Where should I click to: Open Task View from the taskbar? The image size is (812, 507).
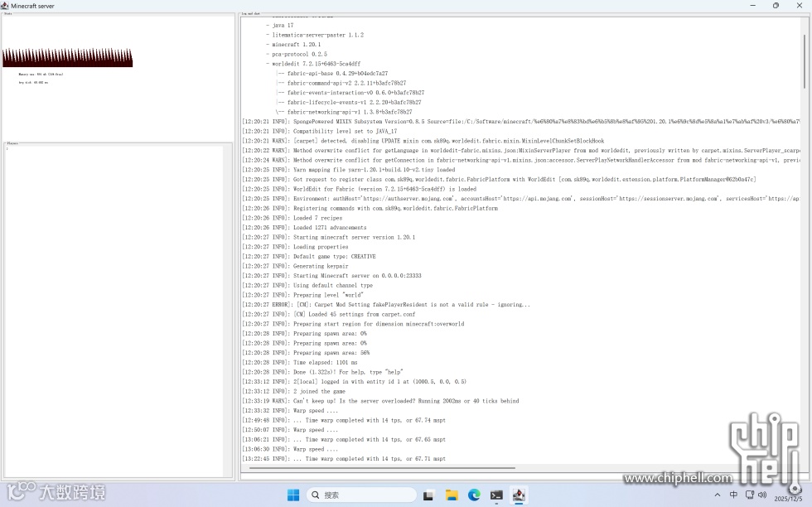[x=428, y=495]
